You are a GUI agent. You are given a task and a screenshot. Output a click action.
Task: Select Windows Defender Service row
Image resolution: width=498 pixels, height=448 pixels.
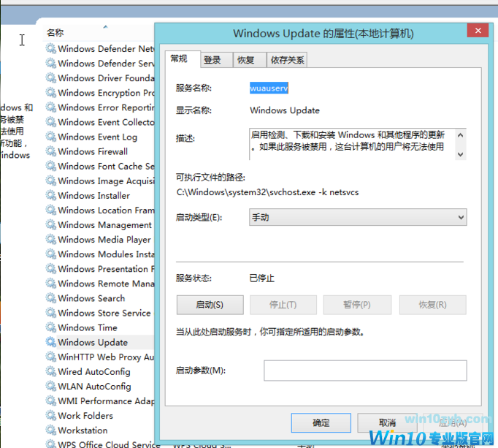pyautogui.click(x=99, y=64)
